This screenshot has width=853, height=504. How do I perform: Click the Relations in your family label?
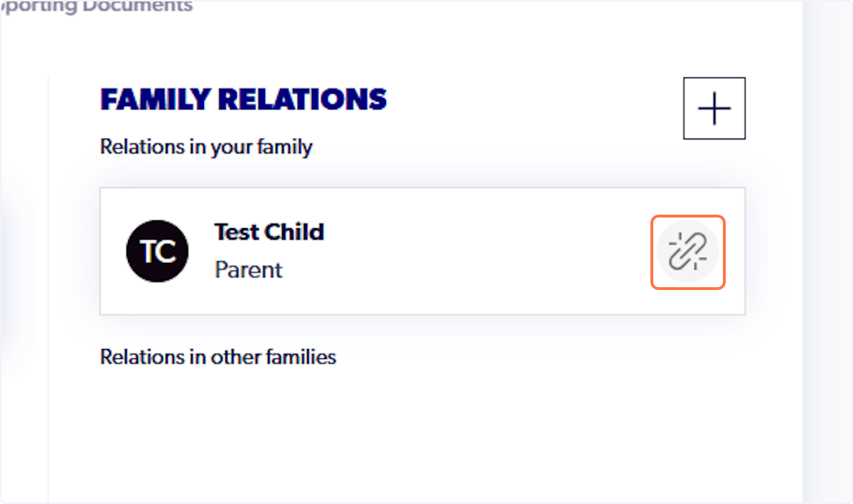pos(205,146)
